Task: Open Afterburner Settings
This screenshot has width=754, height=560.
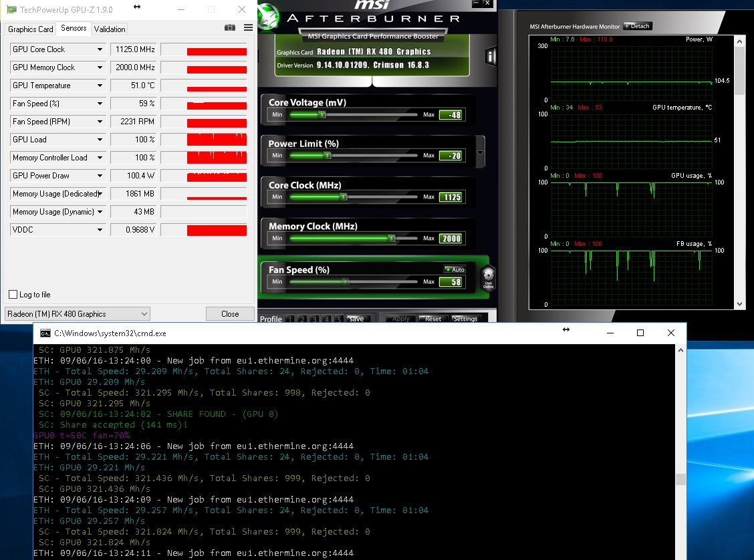Action: pos(465,319)
